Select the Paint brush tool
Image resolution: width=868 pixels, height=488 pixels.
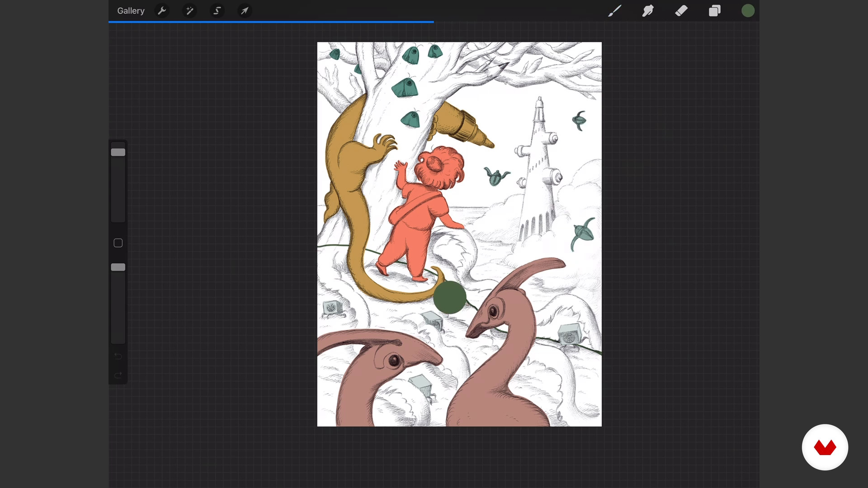pos(614,11)
